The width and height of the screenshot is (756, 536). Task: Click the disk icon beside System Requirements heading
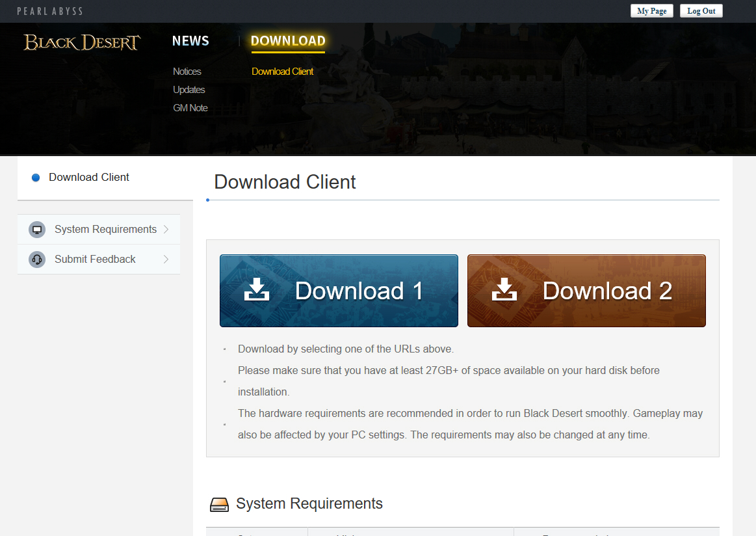point(219,505)
